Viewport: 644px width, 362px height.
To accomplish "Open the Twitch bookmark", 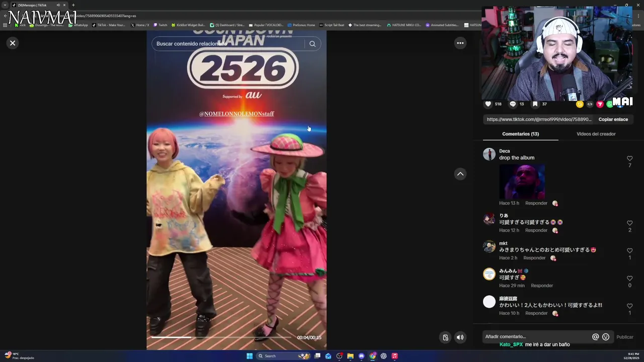I will pyautogui.click(x=160, y=25).
